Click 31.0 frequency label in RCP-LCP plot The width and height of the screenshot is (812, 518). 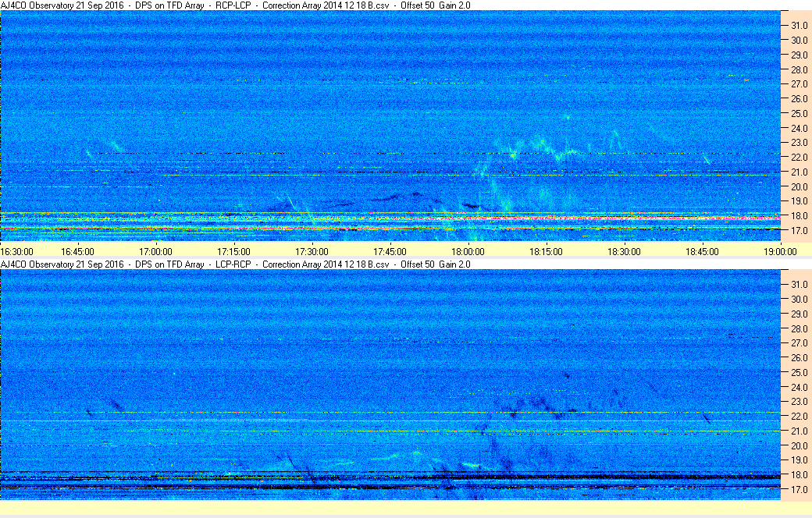(x=799, y=26)
